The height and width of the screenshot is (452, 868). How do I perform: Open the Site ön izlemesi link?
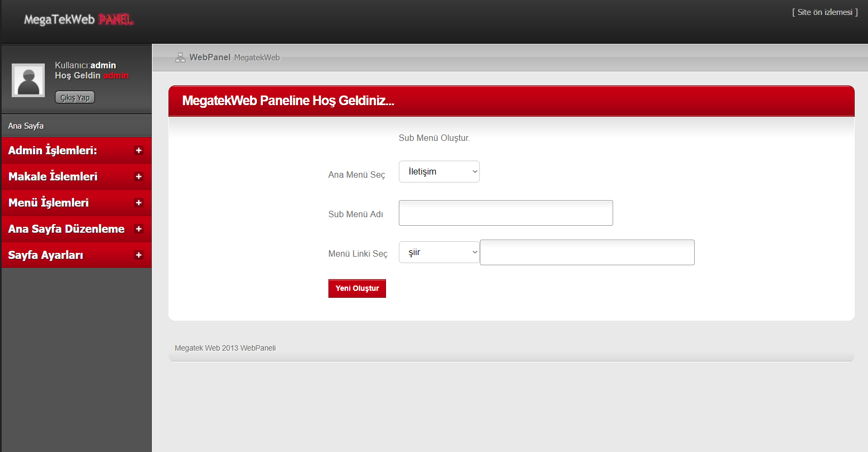[824, 12]
